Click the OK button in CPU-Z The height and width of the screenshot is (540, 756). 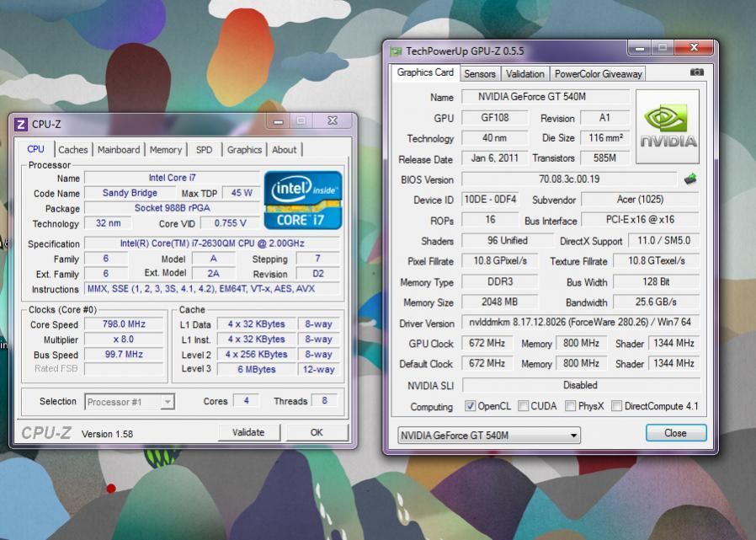coord(317,432)
